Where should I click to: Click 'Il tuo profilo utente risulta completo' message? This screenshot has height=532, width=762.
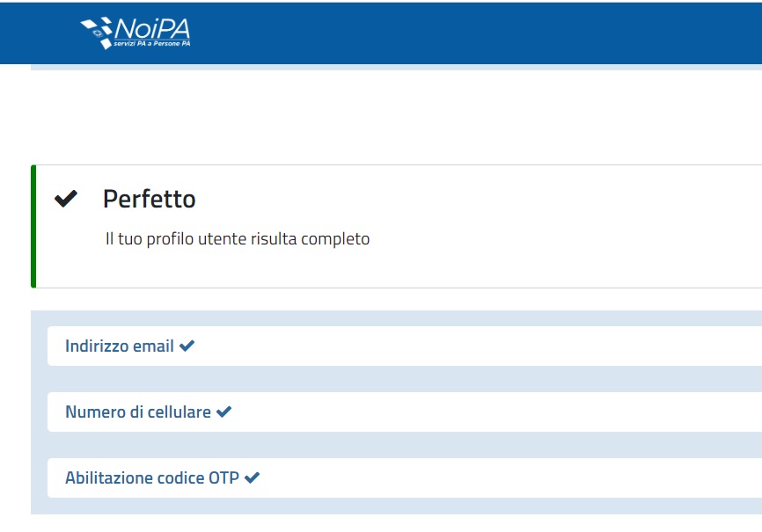coord(237,239)
